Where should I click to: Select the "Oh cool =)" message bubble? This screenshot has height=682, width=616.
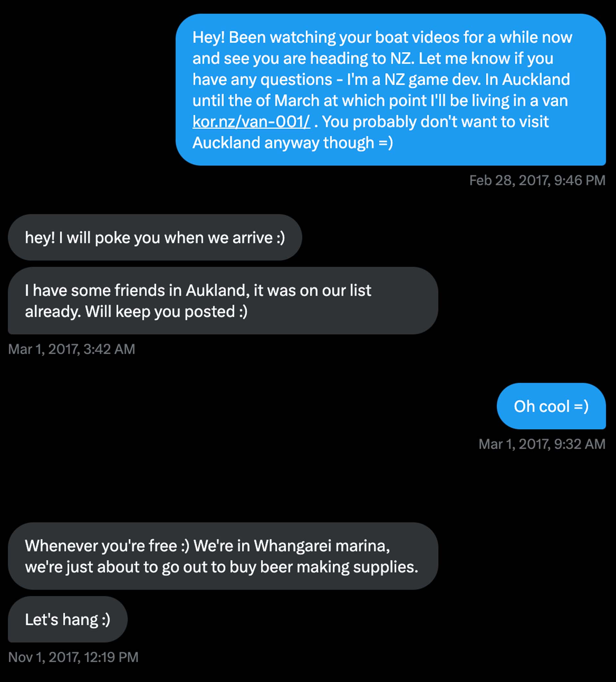551,406
